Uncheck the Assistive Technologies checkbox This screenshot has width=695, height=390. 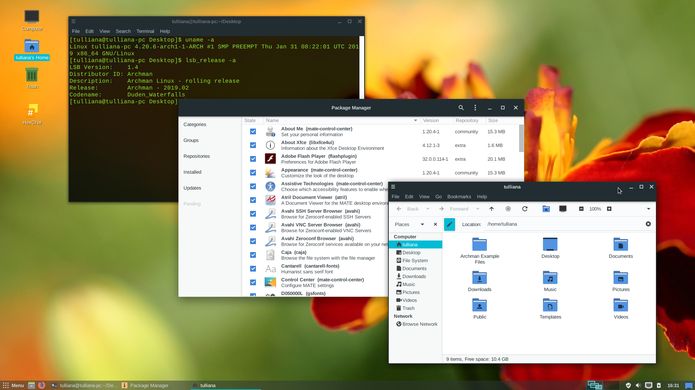(253, 187)
